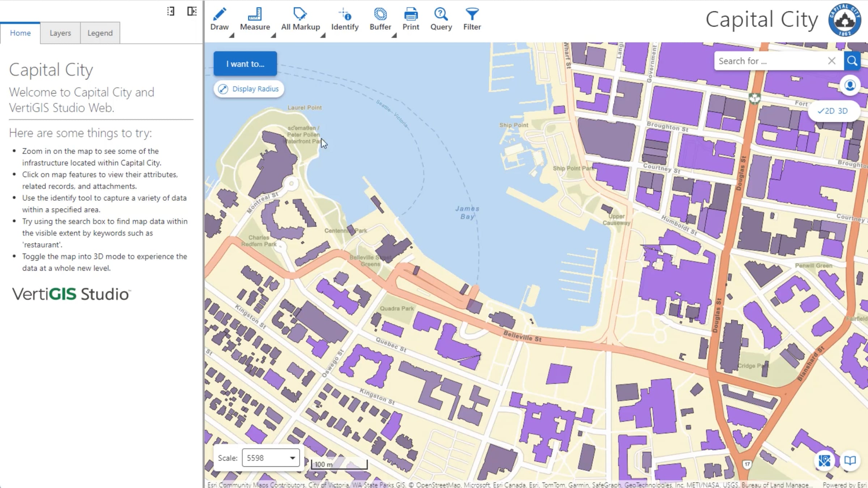Select the Draw pencil tool
The height and width of the screenshot is (488, 868).
(x=220, y=19)
